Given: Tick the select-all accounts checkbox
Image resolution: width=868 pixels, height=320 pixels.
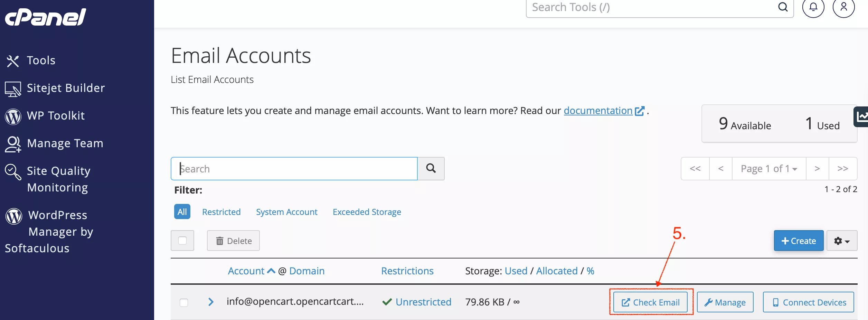Looking at the screenshot, I should coord(182,241).
